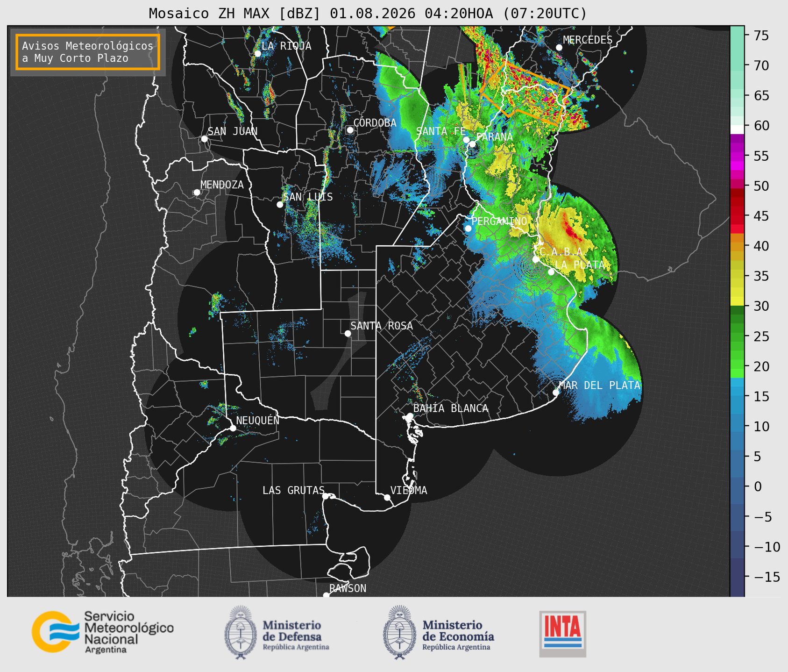Click the Mendoza city marker dot
This screenshot has width=788, height=672.
pyautogui.click(x=197, y=193)
